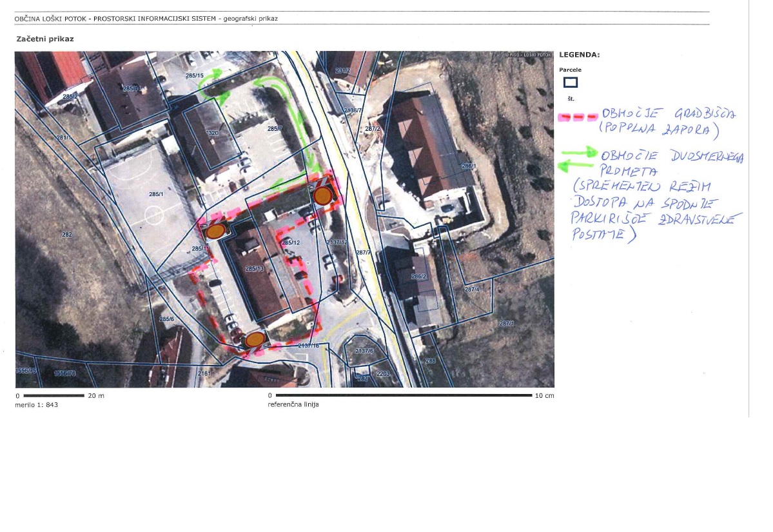Click parcel label 287/4 on the right
The height and width of the screenshot is (532, 773).
tap(472, 290)
